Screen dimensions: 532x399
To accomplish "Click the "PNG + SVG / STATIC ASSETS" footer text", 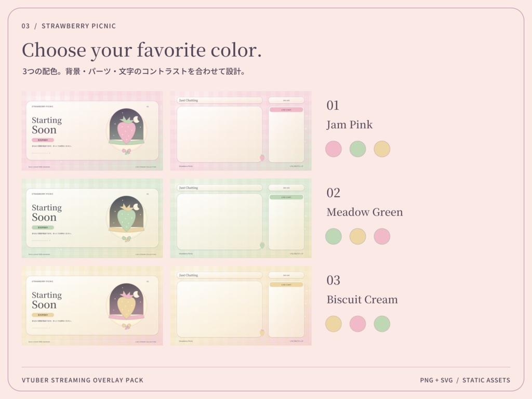I will [x=465, y=380].
